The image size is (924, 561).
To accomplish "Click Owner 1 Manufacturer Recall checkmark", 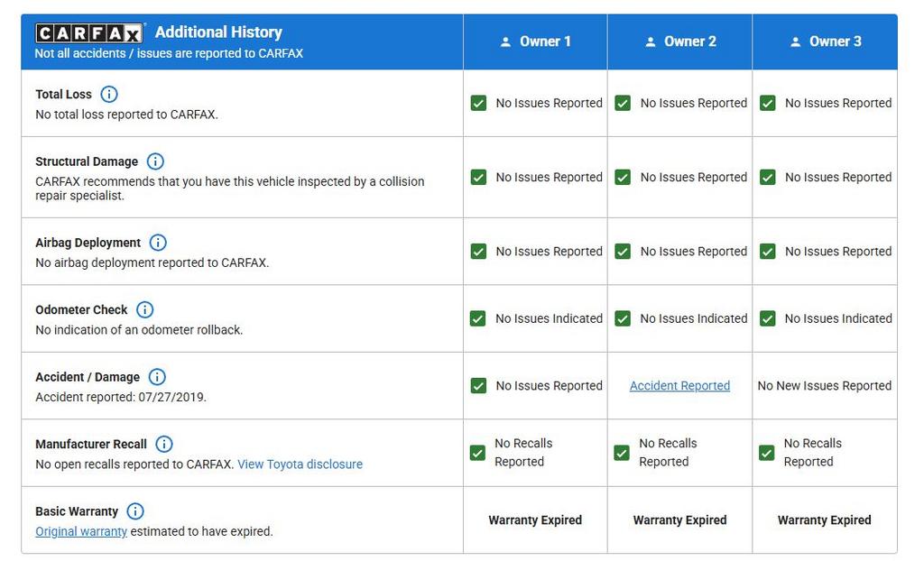I will coord(478,453).
